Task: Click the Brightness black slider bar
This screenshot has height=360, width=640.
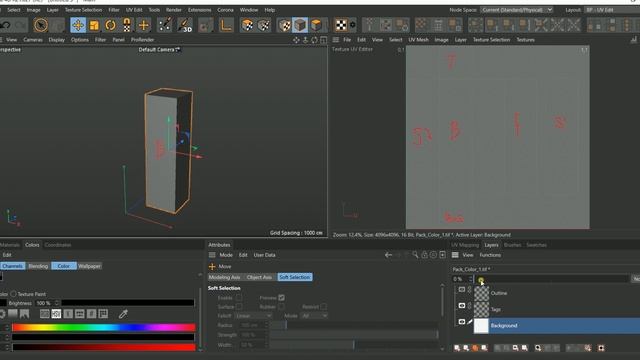Action: tap(128, 303)
